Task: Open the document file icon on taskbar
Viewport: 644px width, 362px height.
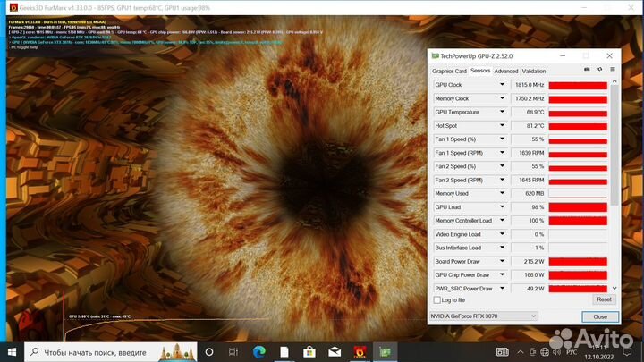Action: [284, 352]
